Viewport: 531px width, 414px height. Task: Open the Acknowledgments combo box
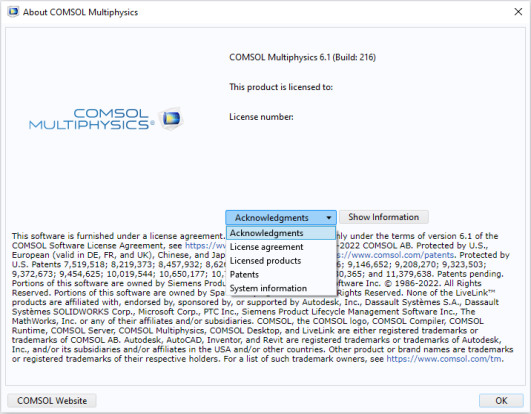pos(281,217)
